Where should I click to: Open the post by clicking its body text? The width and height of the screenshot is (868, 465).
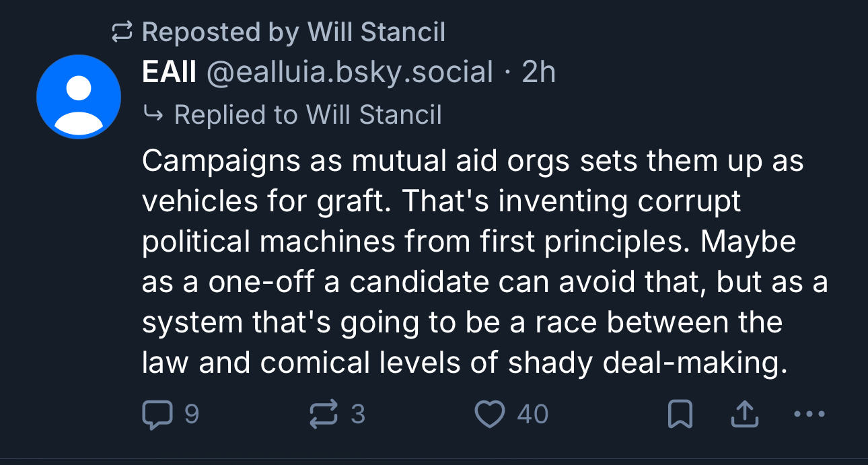coord(471,242)
